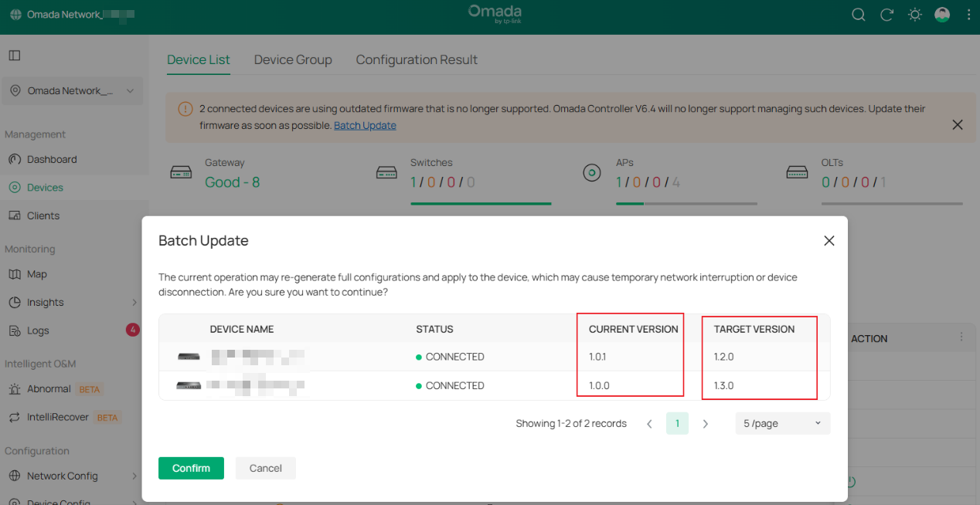Image resolution: width=980 pixels, height=505 pixels.
Task: Click the Switches count 1/0/0/0
Action: (x=443, y=183)
